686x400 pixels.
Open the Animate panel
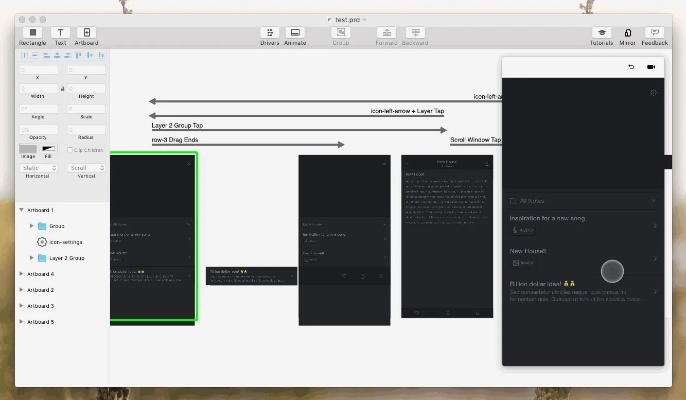point(295,33)
